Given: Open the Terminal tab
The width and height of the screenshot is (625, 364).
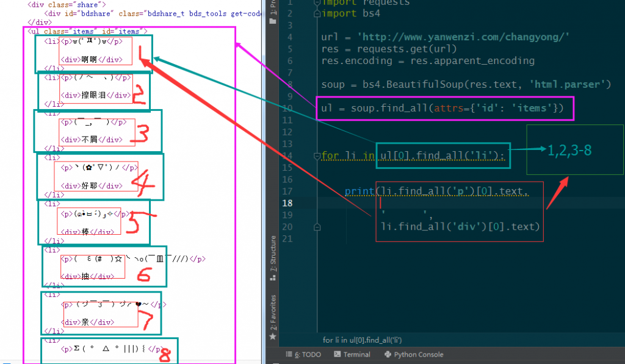Looking at the screenshot, I should [356, 354].
